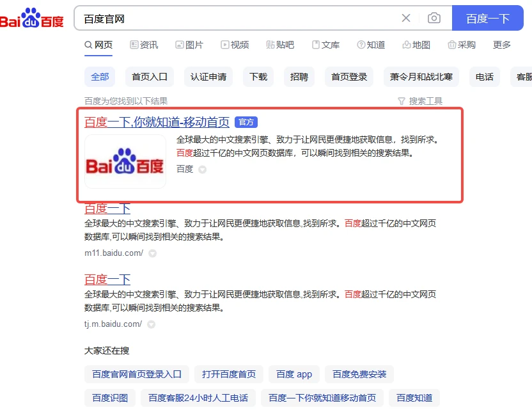Image resolution: width=532 pixels, height=410 pixels.
Task: Open the 更多 menu for additional categories
Action: 501,45
